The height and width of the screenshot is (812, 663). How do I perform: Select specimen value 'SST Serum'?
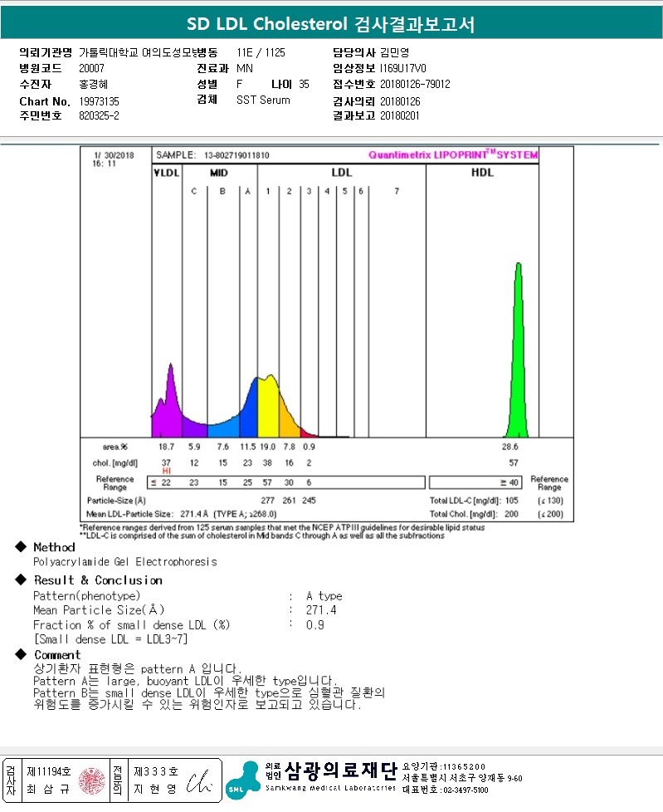[263, 100]
